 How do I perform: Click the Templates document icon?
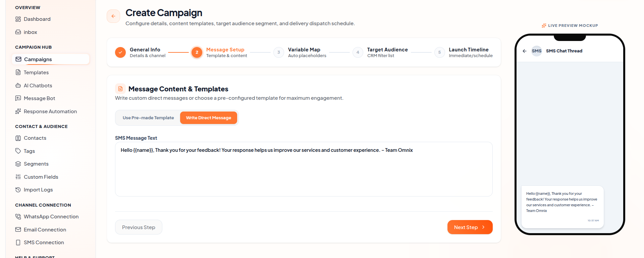tap(18, 73)
